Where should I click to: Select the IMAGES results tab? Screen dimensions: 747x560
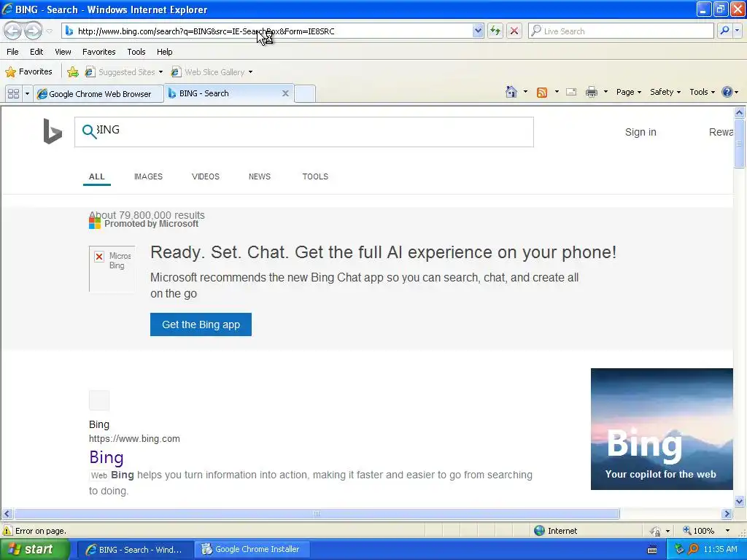148,176
